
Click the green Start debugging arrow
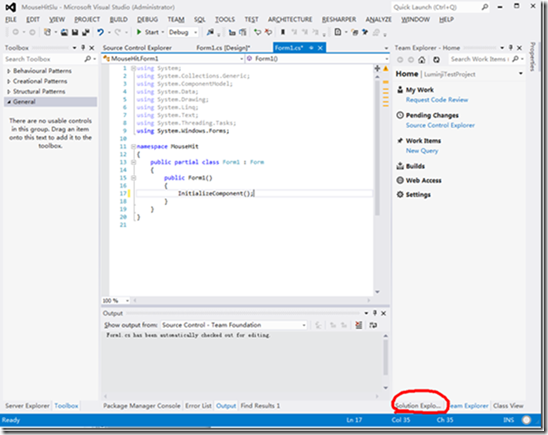click(x=139, y=32)
